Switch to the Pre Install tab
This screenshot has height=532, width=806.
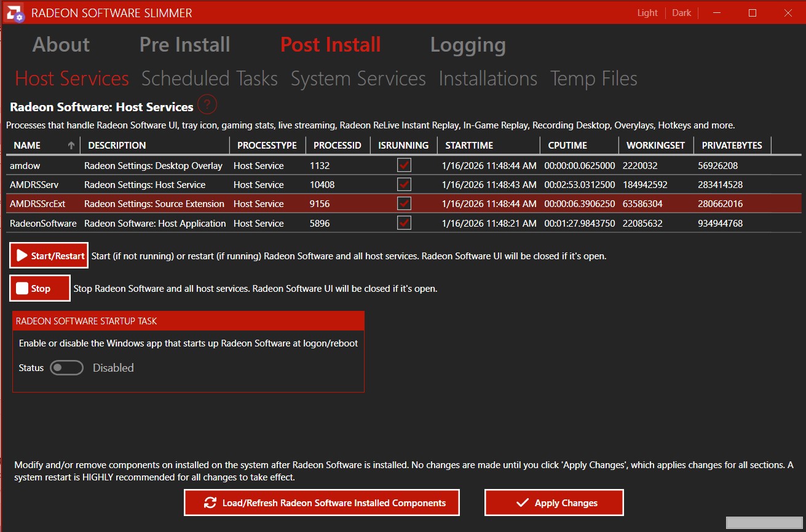click(x=185, y=45)
